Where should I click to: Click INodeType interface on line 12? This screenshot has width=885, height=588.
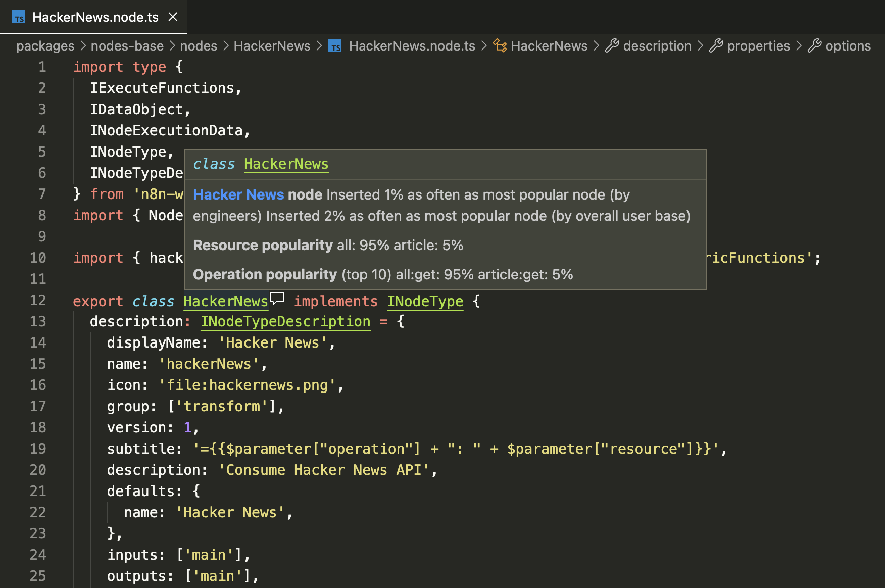point(425,301)
